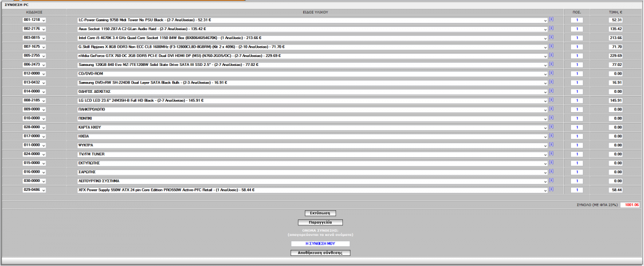644x266 pixels.
Task: Click the ΚΩΔΙΚΟΣ column header
Action: tap(34, 11)
